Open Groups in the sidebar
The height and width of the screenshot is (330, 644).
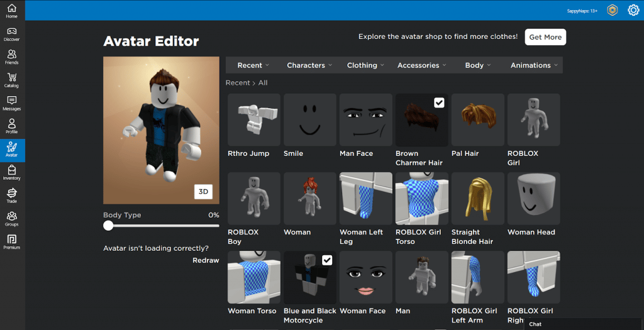pyautogui.click(x=11, y=219)
